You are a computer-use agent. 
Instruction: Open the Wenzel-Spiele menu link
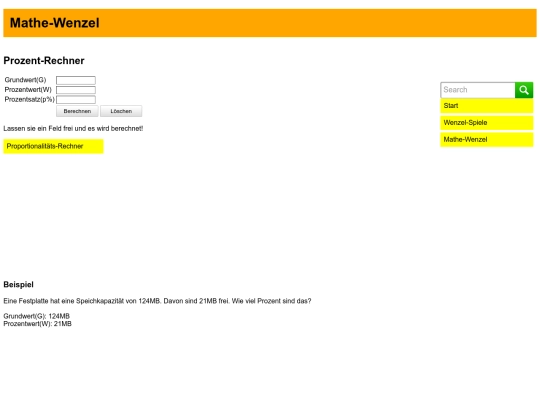coord(487,123)
